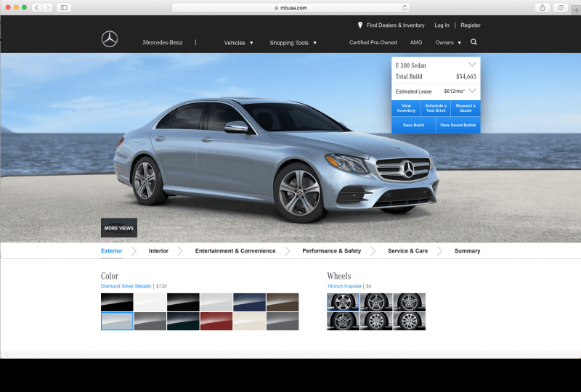Open the site search magnifier icon
This screenshot has width=581, height=392.
(474, 42)
